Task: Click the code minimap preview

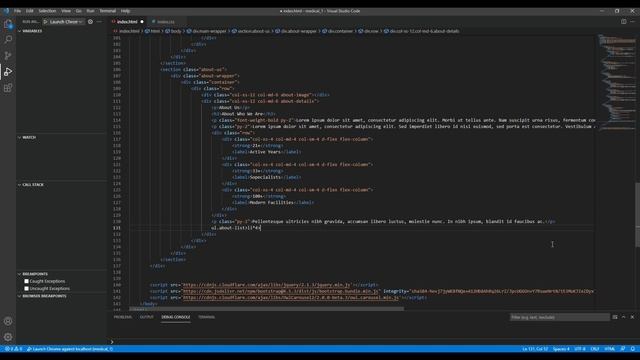Action: (x=616, y=82)
